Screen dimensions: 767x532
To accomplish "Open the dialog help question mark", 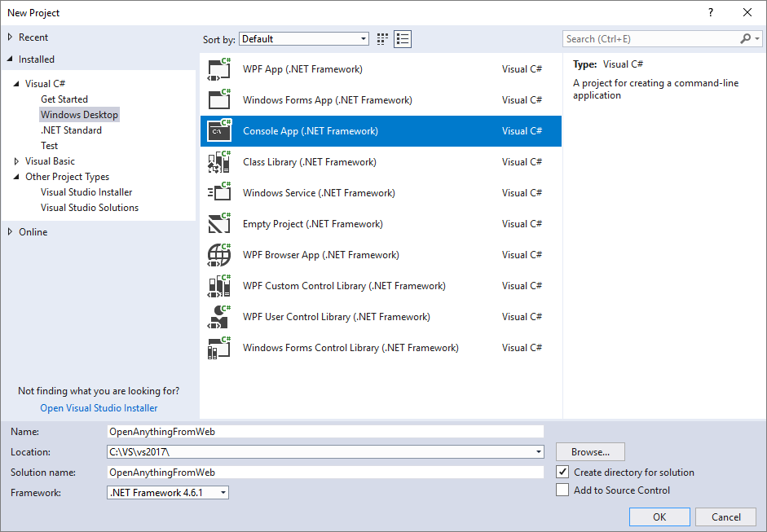I will (x=711, y=13).
